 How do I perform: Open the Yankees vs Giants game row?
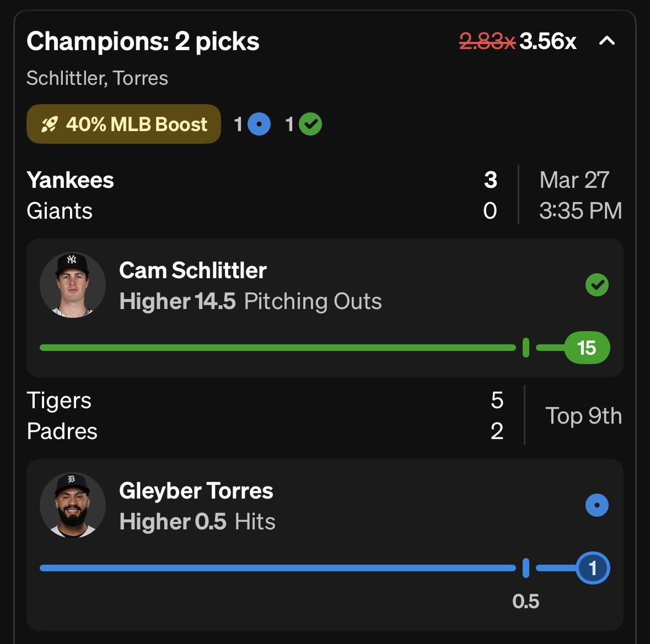pos(262,196)
